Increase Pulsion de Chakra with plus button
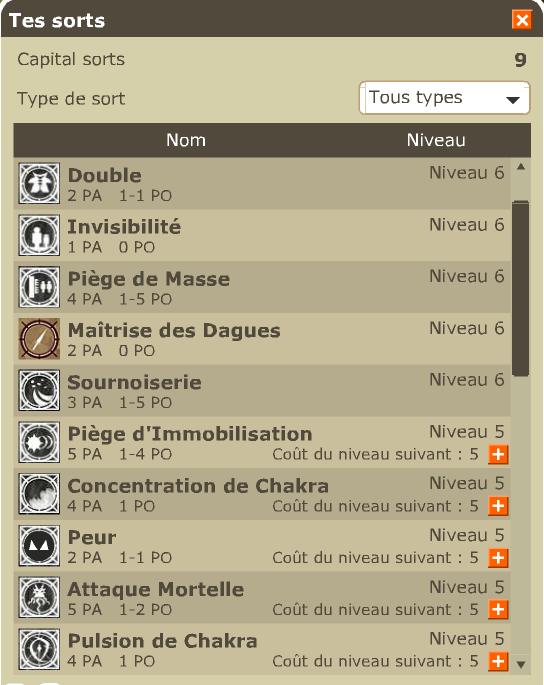 coord(498,661)
